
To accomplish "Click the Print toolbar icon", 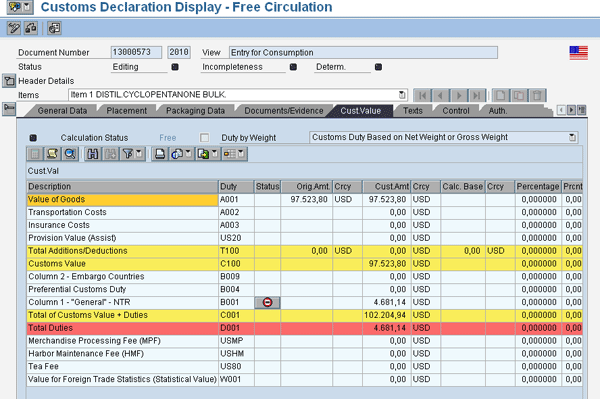I will (x=160, y=154).
